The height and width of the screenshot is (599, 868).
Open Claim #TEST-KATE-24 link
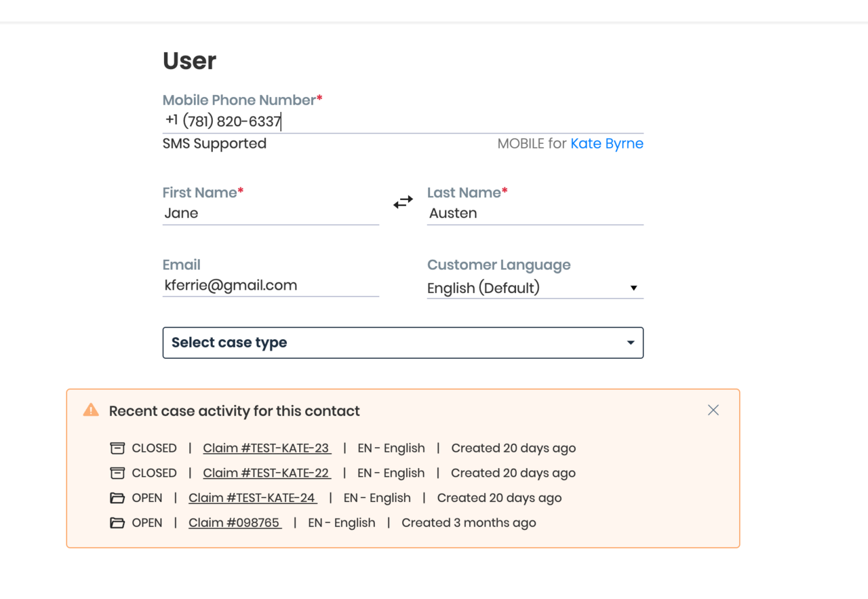pos(252,499)
